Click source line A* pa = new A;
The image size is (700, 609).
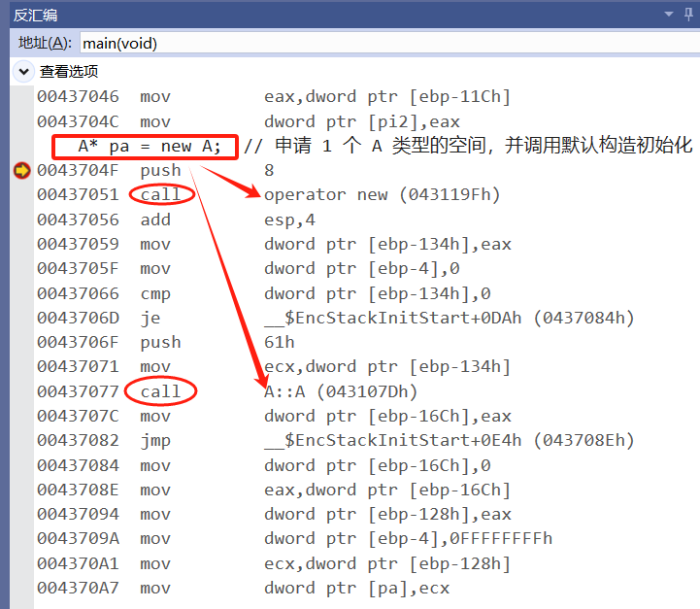click(x=150, y=147)
